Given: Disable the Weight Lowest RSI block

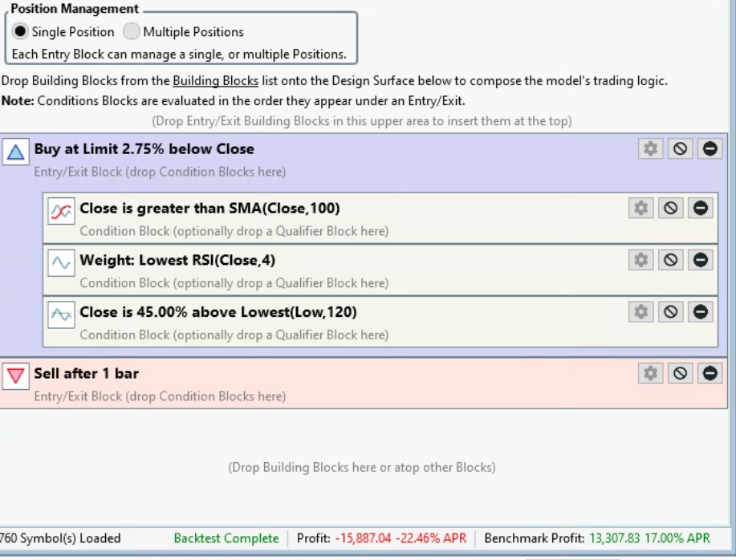Looking at the screenshot, I should pos(670,260).
